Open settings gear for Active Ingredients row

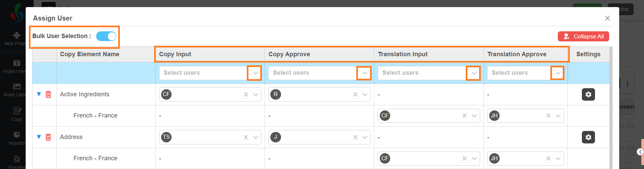click(x=588, y=95)
